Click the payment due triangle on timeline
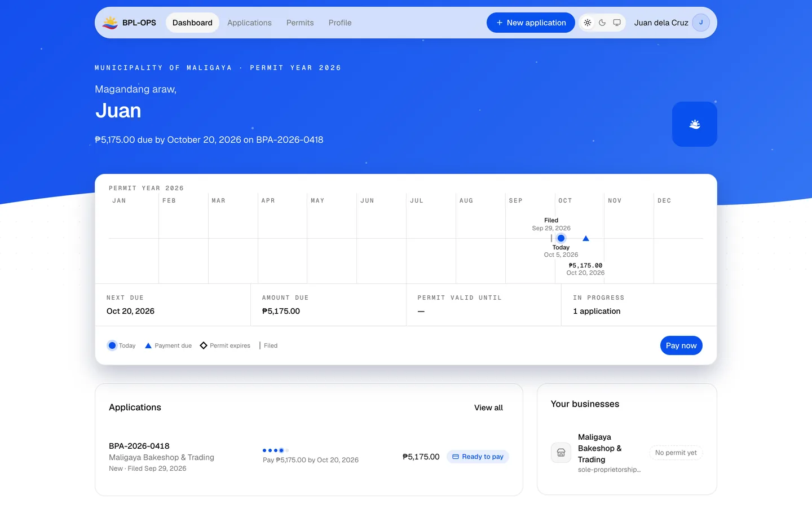Image resolution: width=812 pixels, height=508 pixels. pyautogui.click(x=586, y=238)
